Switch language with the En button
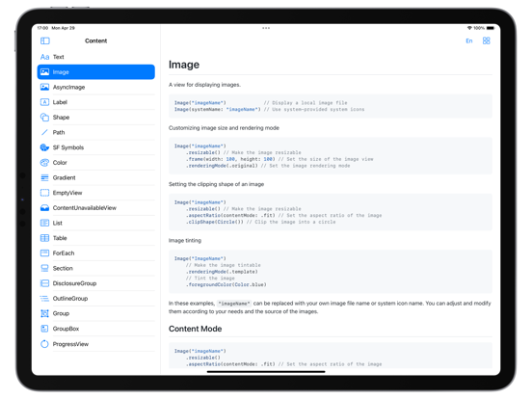 (469, 40)
